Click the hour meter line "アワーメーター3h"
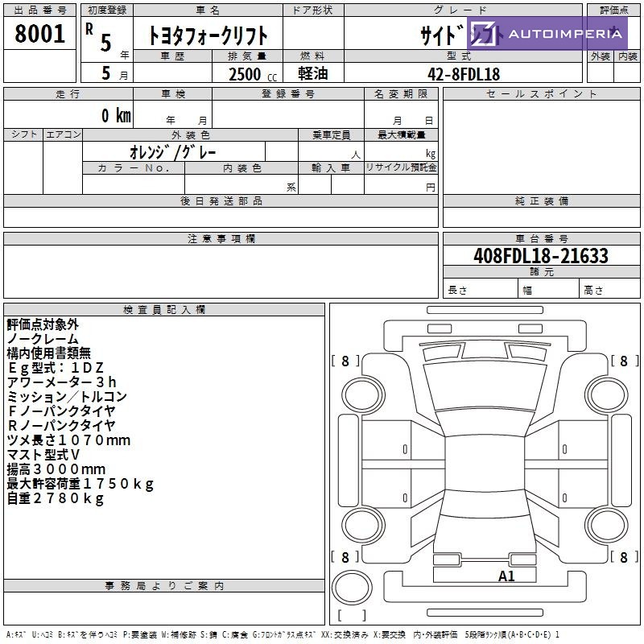Image resolution: width=644 pixels, height=644 pixels. point(62,382)
